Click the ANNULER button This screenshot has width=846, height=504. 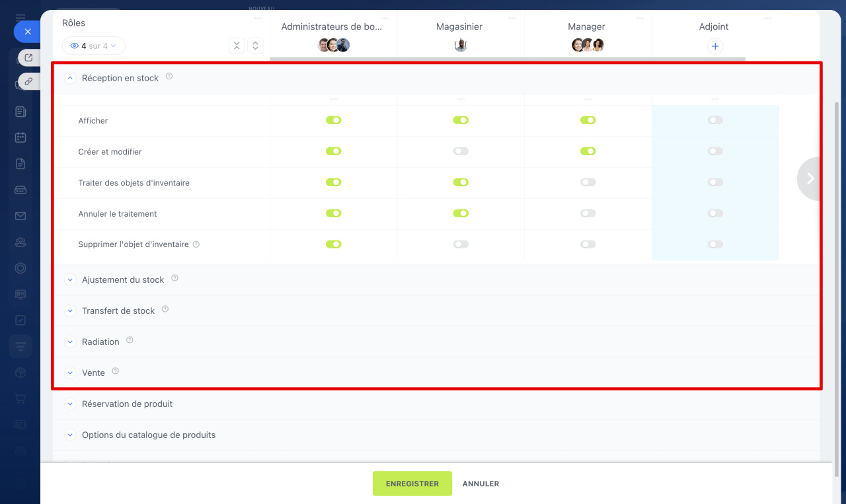[481, 484]
